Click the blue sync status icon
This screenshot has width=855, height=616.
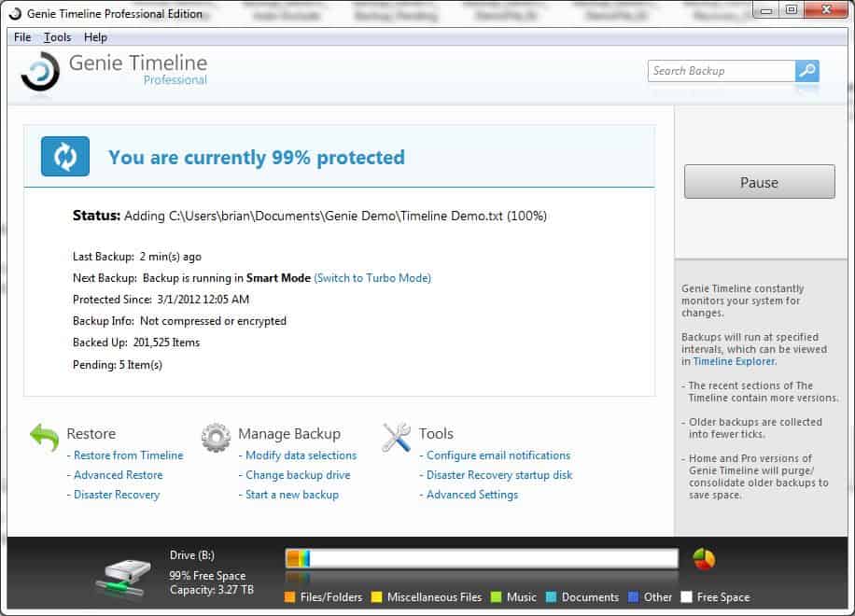pos(65,157)
